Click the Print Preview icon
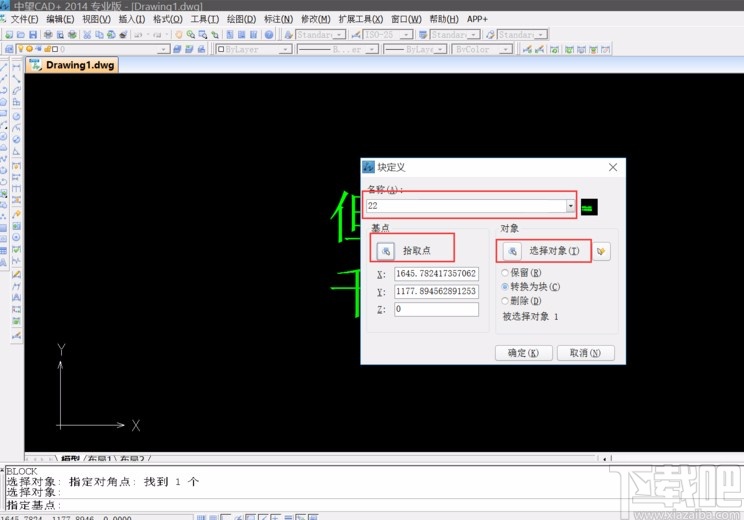Screen dimensions: 744x520 [x=60, y=35]
